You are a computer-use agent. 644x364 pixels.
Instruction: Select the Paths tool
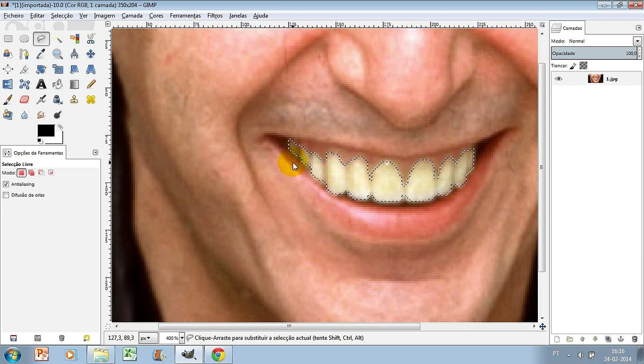pos(24,54)
